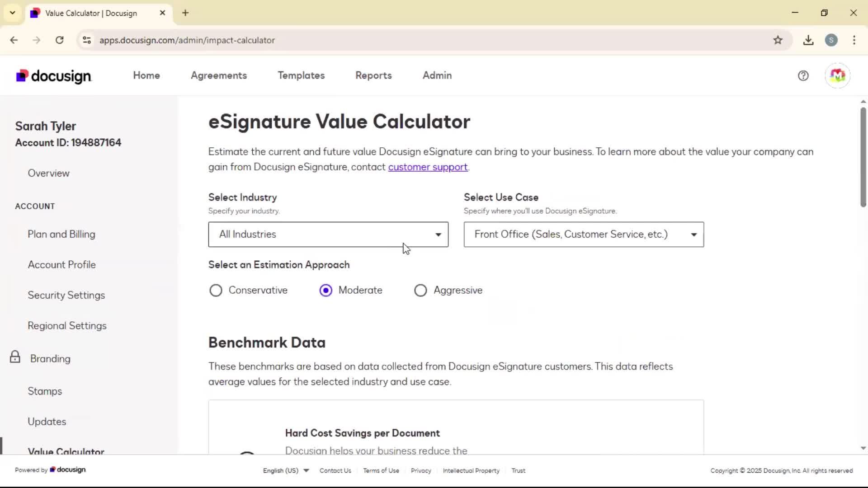Click the browser back arrow
The width and height of the screenshot is (868, 488).
coord(14,40)
